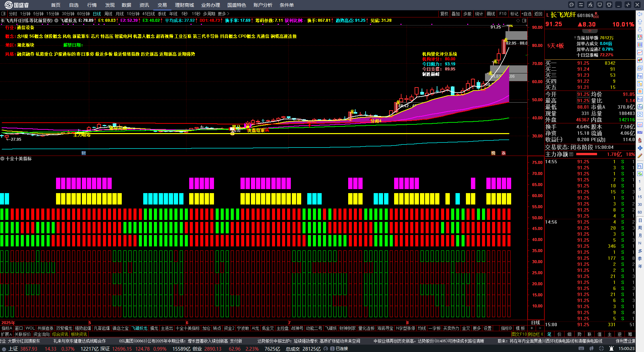Switch to 日 period in right sidebar
This screenshot has width=644, height=352.
pyautogui.click(x=640, y=220)
